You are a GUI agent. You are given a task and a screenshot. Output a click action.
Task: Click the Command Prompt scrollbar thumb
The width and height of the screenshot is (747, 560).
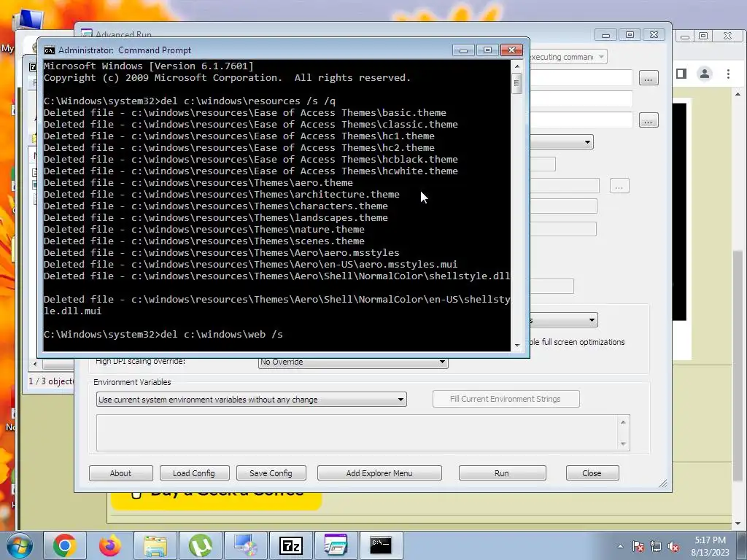[x=517, y=83]
